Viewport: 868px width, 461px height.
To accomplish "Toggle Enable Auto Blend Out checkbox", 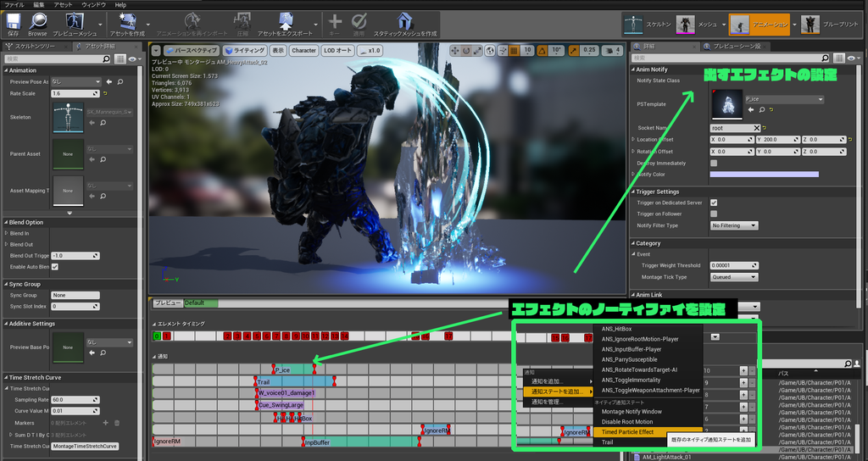I will 55,267.
